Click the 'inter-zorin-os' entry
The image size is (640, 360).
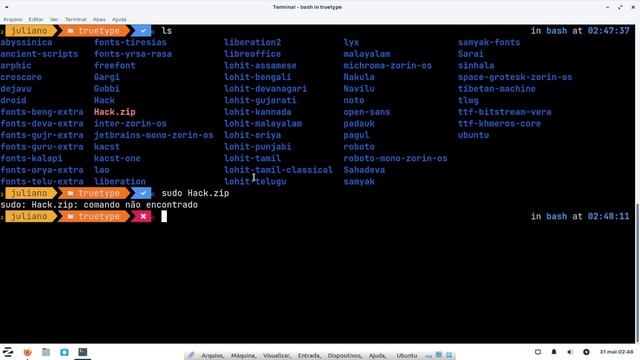click(x=130, y=123)
